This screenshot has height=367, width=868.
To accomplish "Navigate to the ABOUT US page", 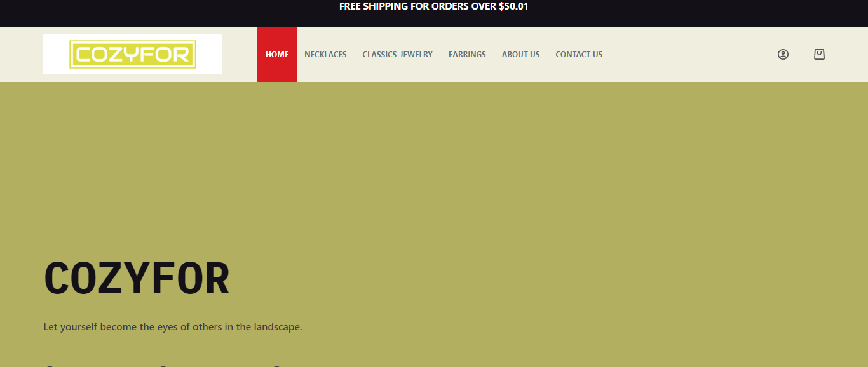I will [x=520, y=55].
